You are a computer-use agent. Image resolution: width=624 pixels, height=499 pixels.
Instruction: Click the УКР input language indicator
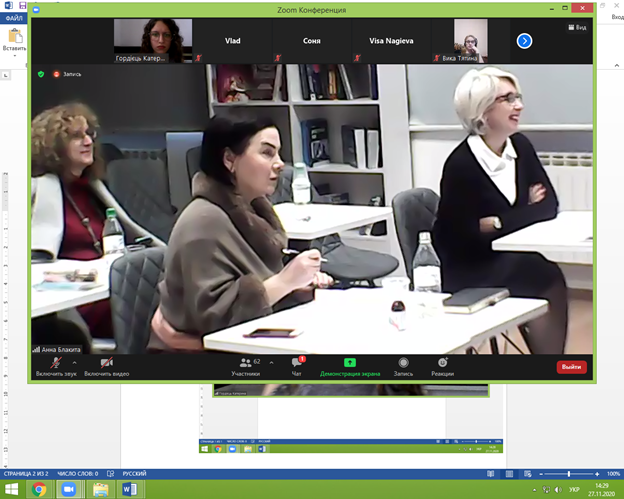pos(574,489)
